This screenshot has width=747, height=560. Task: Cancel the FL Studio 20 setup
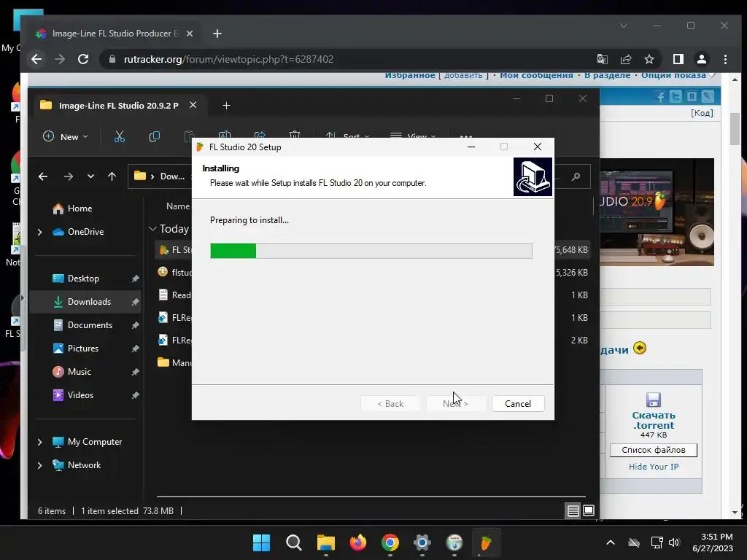[517, 403]
